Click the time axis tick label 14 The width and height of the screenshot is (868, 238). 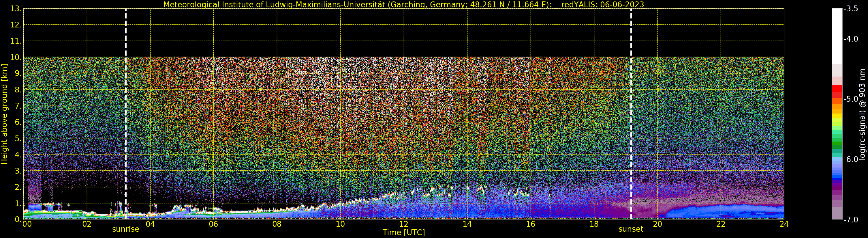point(467,224)
